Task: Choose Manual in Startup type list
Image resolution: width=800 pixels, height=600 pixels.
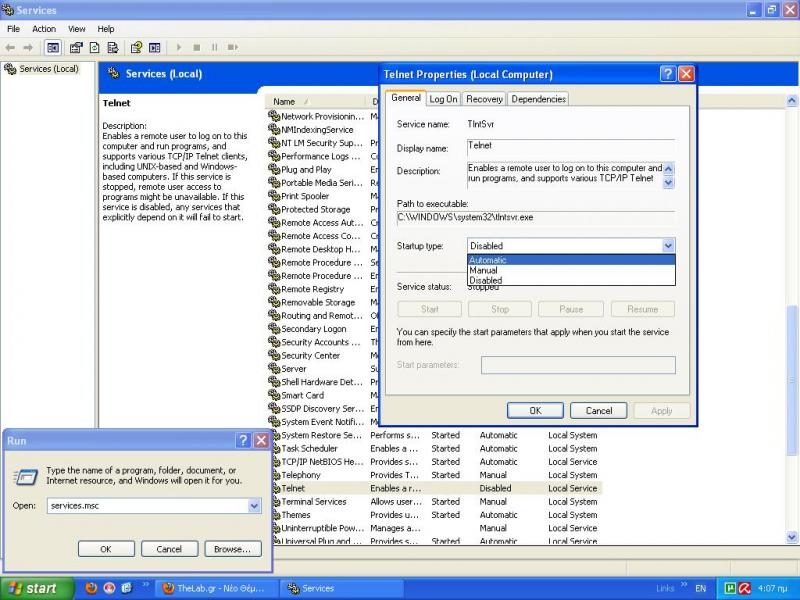Action: (x=571, y=270)
